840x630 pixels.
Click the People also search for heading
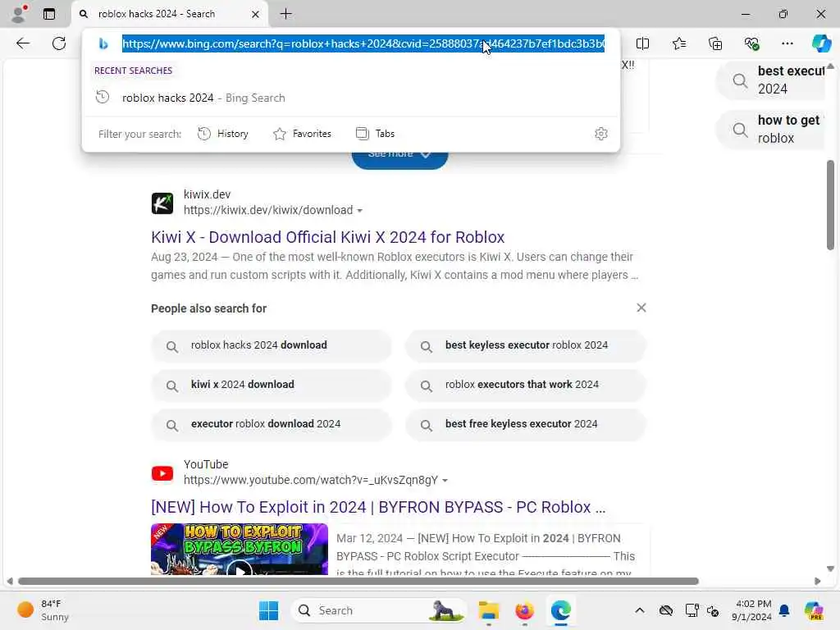click(209, 308)
